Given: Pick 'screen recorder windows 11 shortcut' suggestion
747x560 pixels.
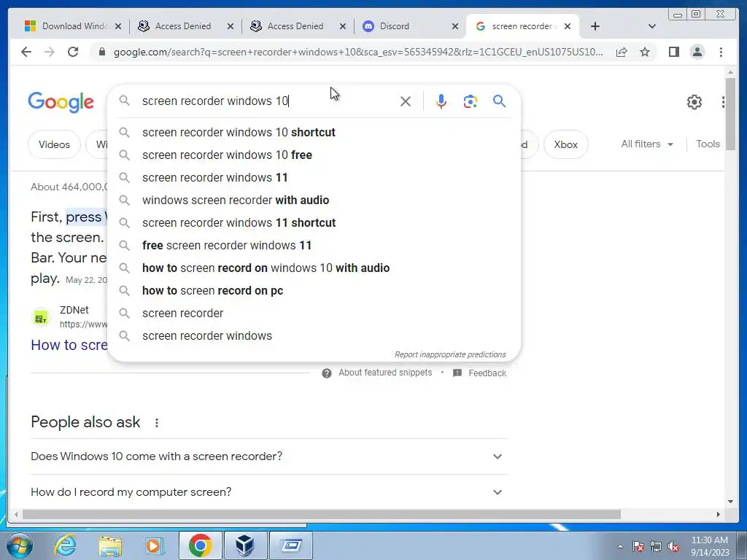Looking at the screenshot, I should coord(314,223).
